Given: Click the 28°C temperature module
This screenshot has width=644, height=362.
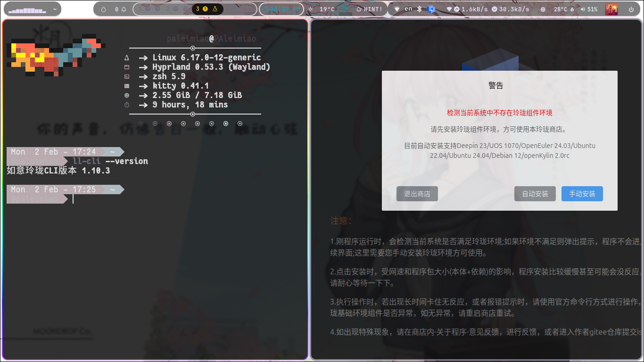Looking at the screenshot, I should [x=563, y=9].
